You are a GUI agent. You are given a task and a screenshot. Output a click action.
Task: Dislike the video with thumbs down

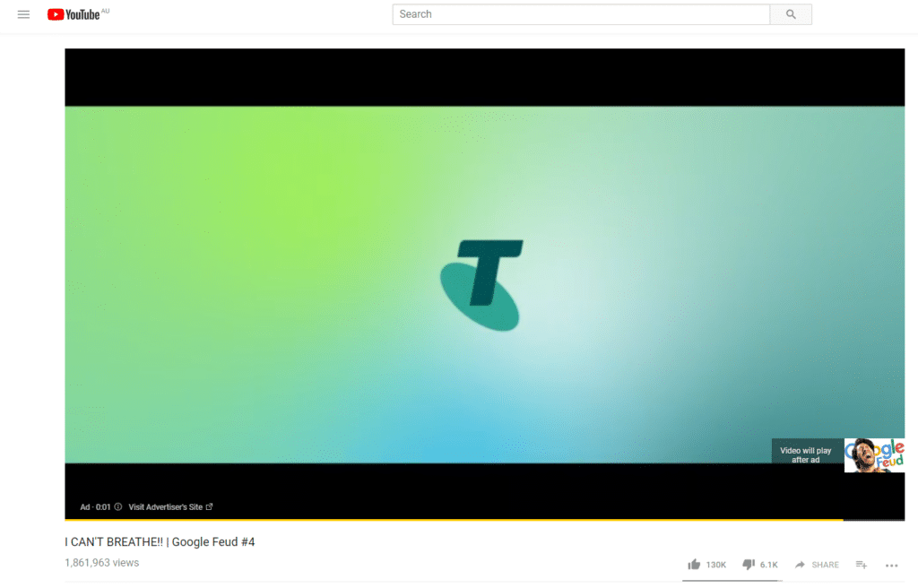[749, 565]
